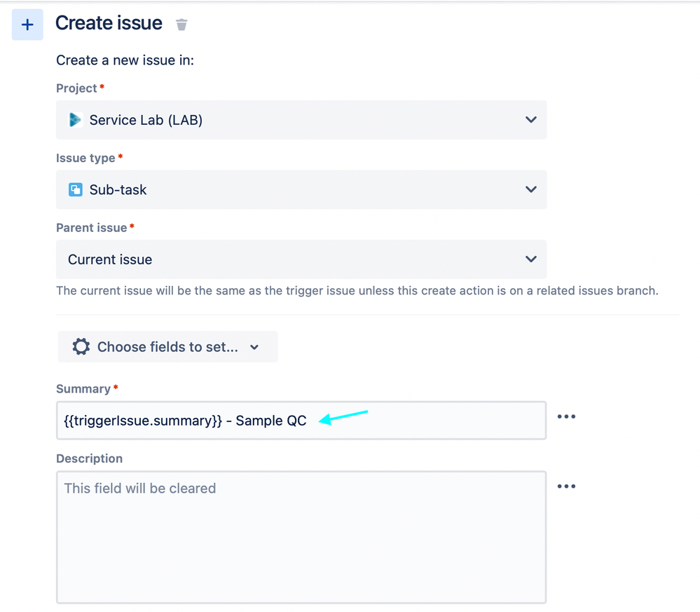Viewport: 700px width, 612px height.
Task: Click into the Summary text field
Action: point(301,421)
